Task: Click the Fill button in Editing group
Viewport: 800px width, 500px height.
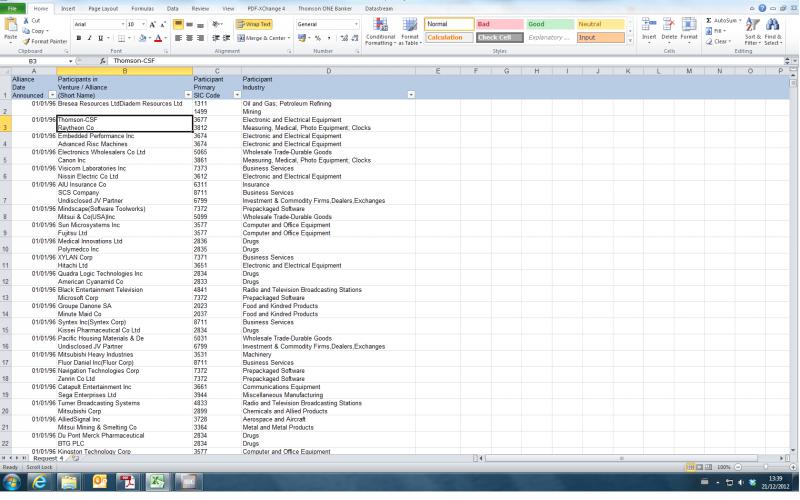Action: (x=715, y=31)
